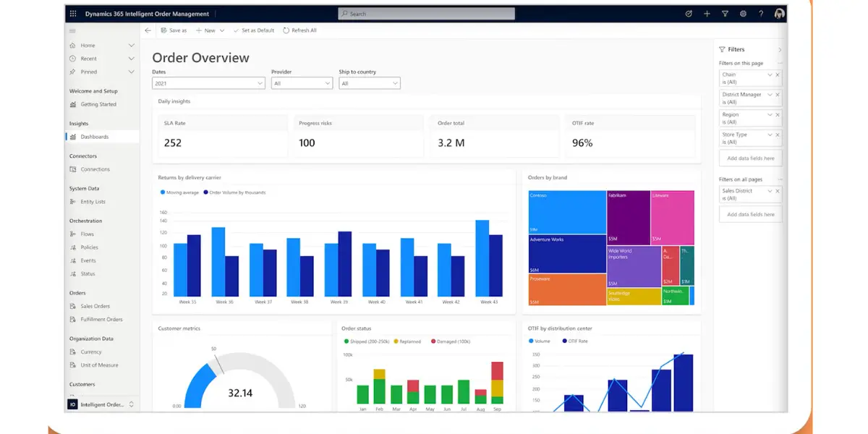868x434 pixels.
Task: Click the pink Litware treemap tile
Action: pyautogui.click(x=673, y=218)
